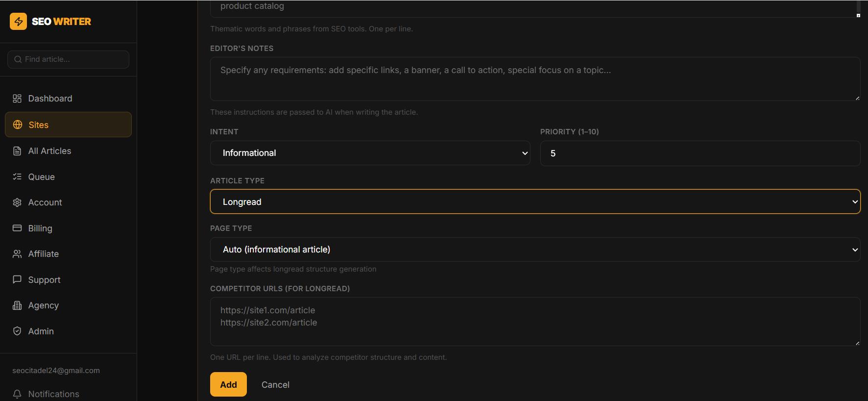Viewport: 868px width, 401px height.
Task: Click the 'COMPETITOR URLS (FOR LONGREAD)' label
Action: click(x=280, y=289)
